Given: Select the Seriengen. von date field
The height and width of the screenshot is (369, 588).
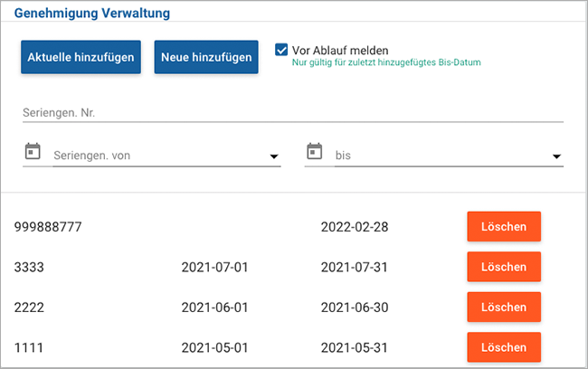Looking at the screenshot, I should [161, 156].
